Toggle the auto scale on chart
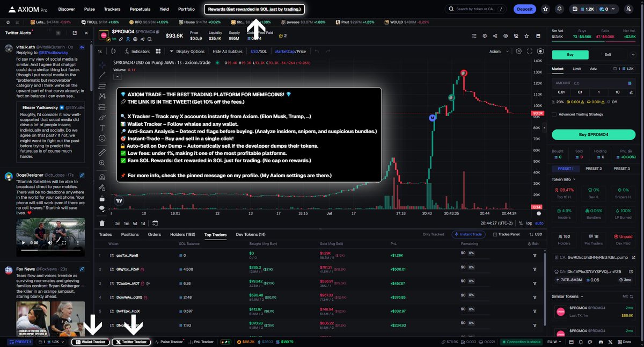The width and height of the screenshot is (644, 347). tap(539, 223)
